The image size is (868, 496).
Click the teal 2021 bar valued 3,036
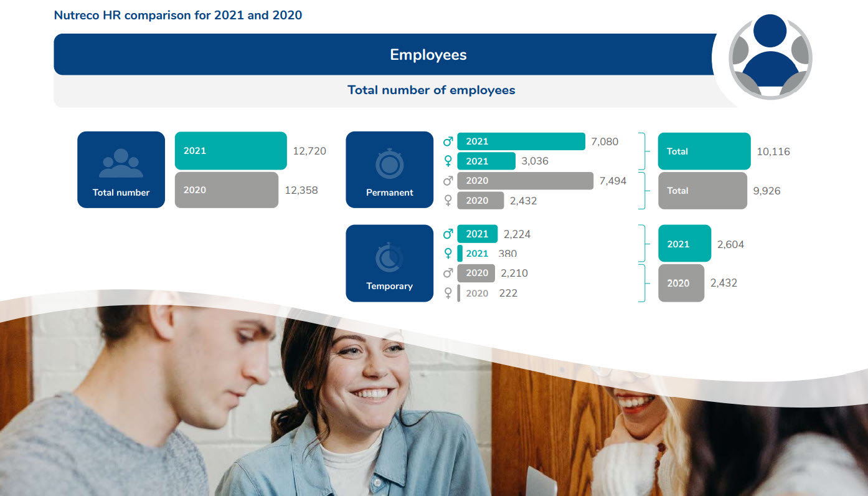point(486,161)
